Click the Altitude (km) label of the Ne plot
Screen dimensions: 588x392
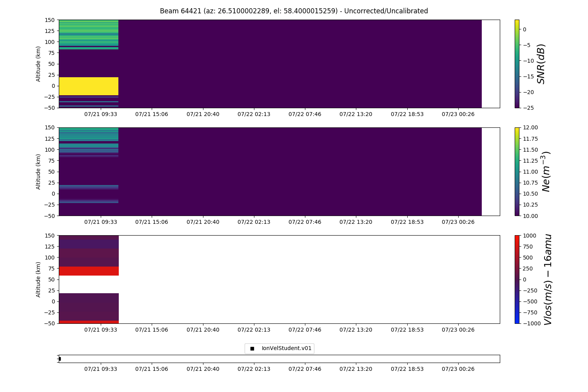coord(38,172)
